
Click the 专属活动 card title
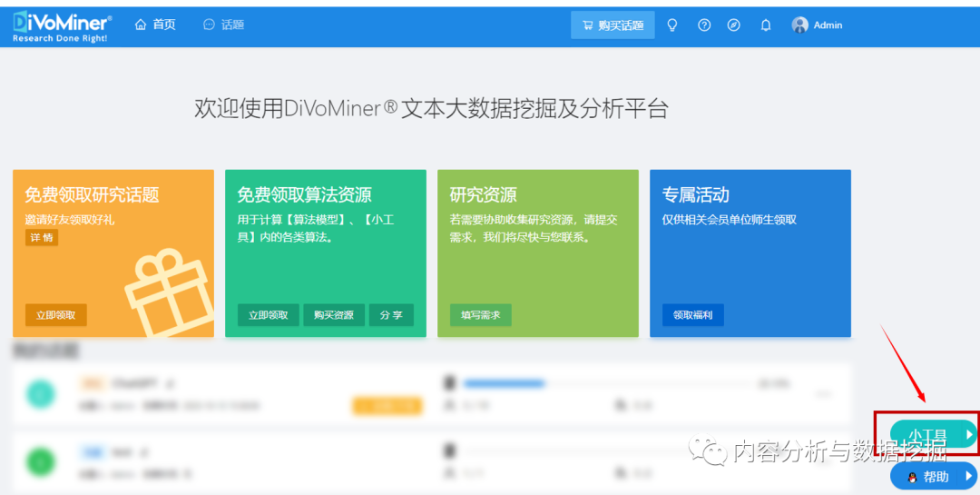click(x=696, y=194)
